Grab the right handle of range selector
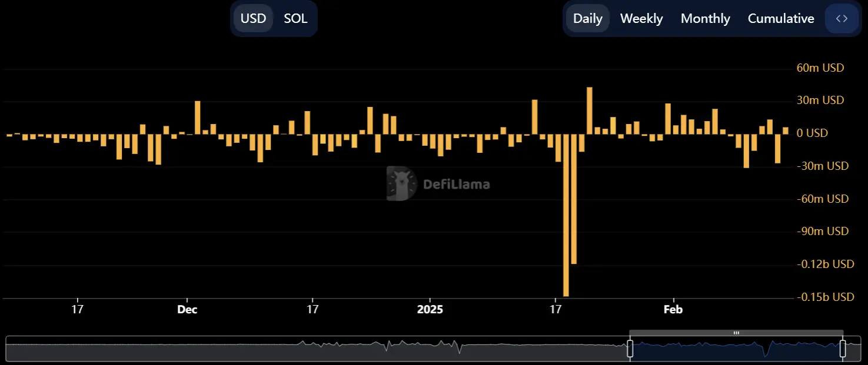Image resolution: width=868 pixels, height=365 pixels. click(842, 349)
